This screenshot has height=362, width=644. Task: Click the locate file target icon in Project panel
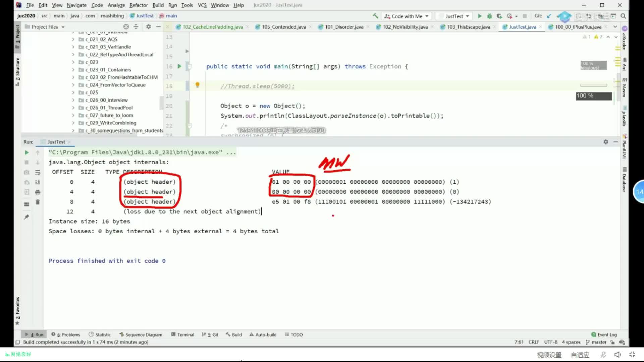pyautogui.click(x=126, y=27)
